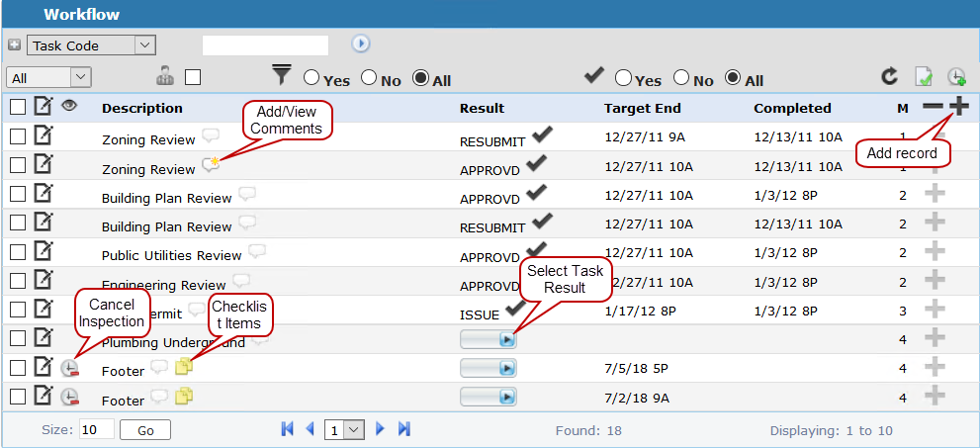Go to last page icon
Viewport: 980px width, 448px height.
click(x=404, y=429)
